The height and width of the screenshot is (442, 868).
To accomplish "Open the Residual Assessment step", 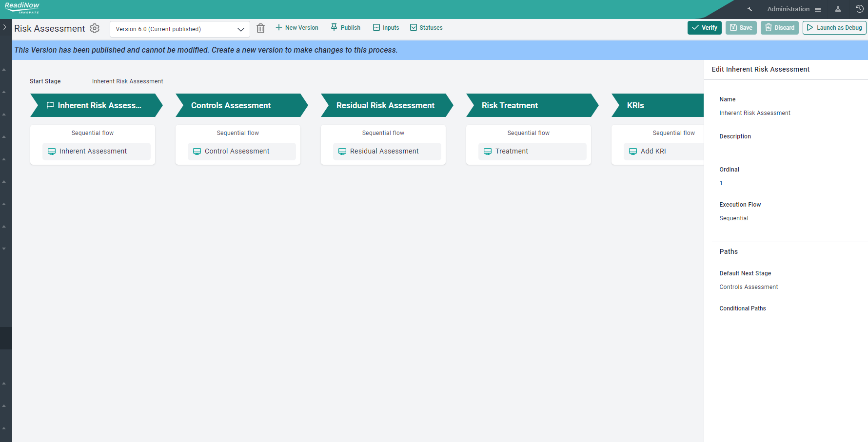I will 387,152.
